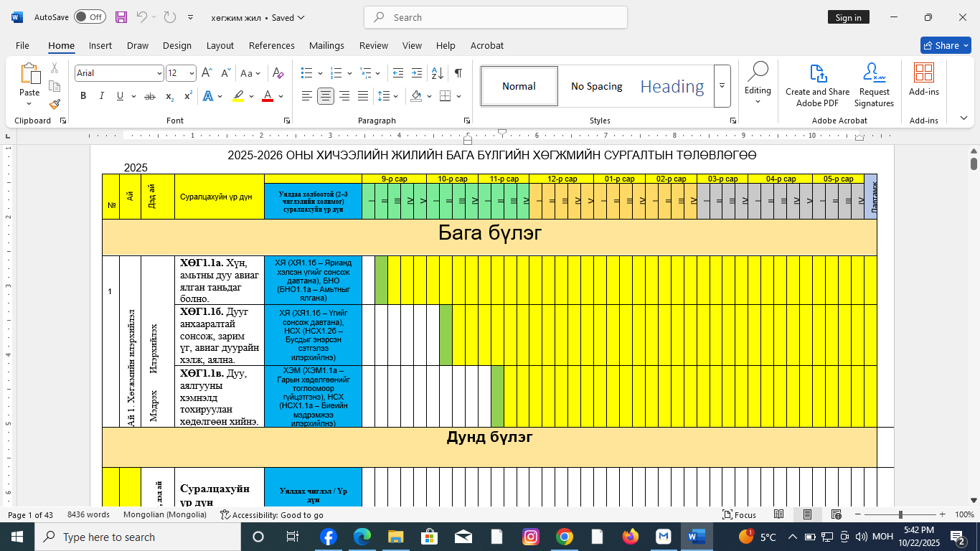The height and width of the screenshot is (551, 980).
Task: Click the Save icon in title bar
Action: click(121, 17)
